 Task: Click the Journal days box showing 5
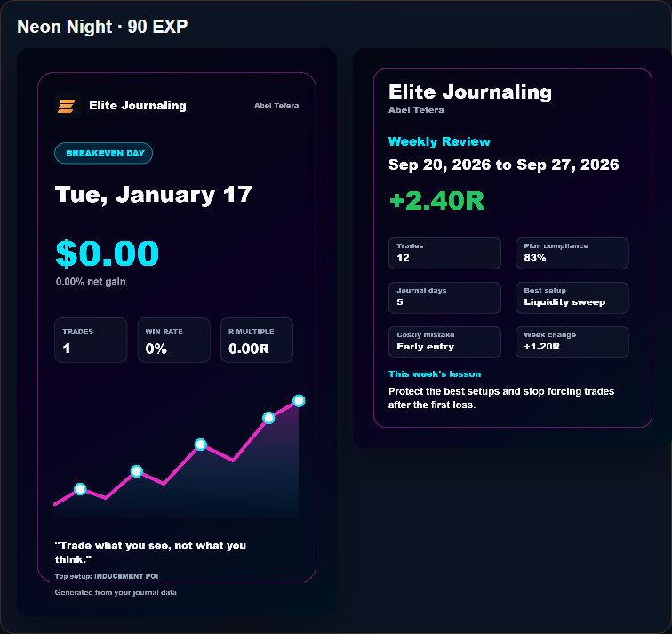tap(444, 298)
